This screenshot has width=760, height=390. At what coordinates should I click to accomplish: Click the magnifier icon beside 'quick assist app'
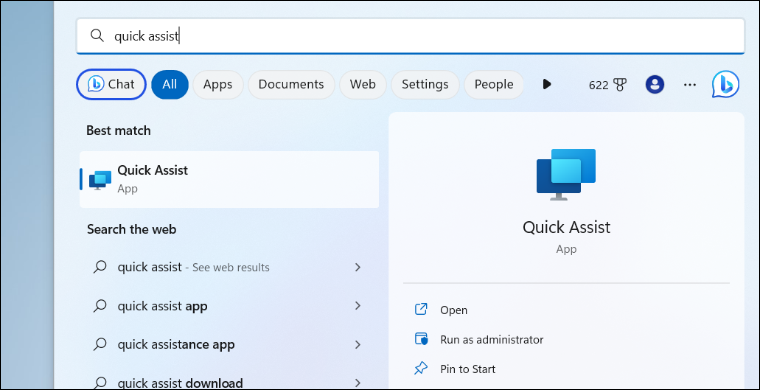coord(100,306)
